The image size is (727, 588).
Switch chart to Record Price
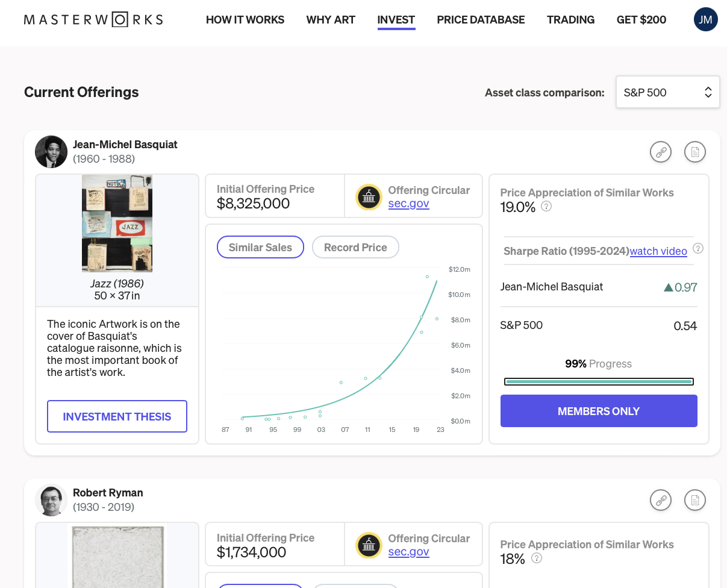click(x=355, y=247)
